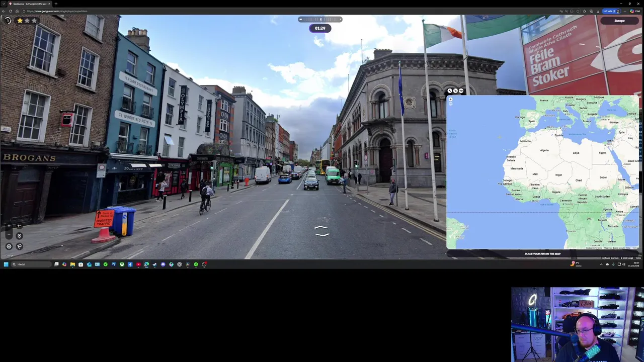
Task: Open Task View on the taskbar
Action: pyautogui.click(x=56, y=264)
